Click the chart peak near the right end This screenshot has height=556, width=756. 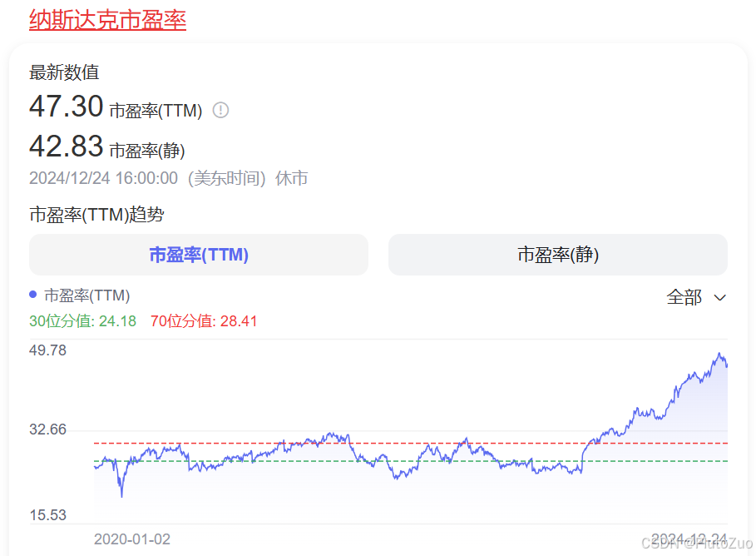coord(719,354)
